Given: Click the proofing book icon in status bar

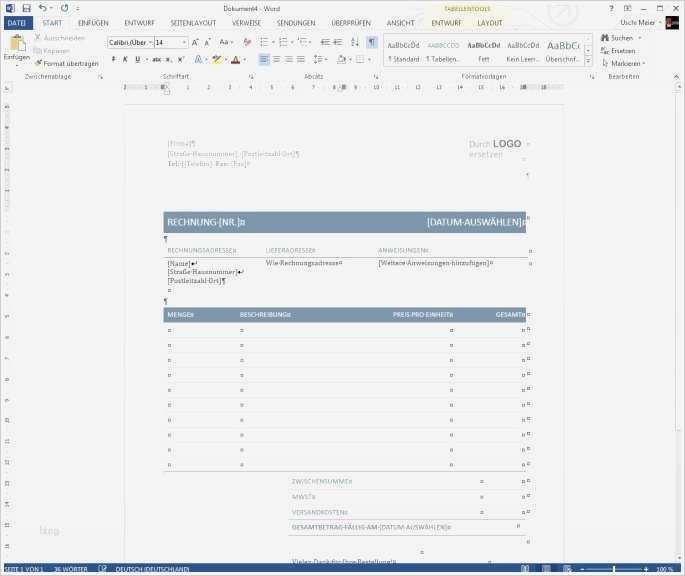Looking at the screenshot, I should pyautogui.click(x=102, y=569).
